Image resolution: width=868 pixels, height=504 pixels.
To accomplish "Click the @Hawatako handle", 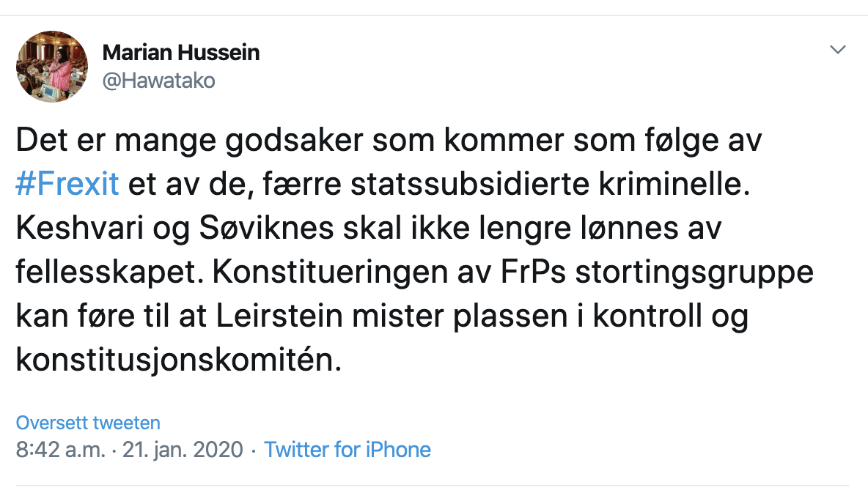I will [x=159, y=81].
